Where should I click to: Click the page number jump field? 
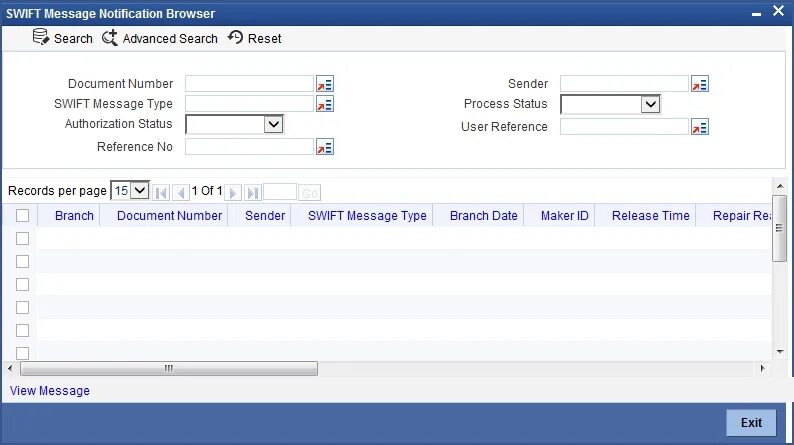click(x=280, y=192)
